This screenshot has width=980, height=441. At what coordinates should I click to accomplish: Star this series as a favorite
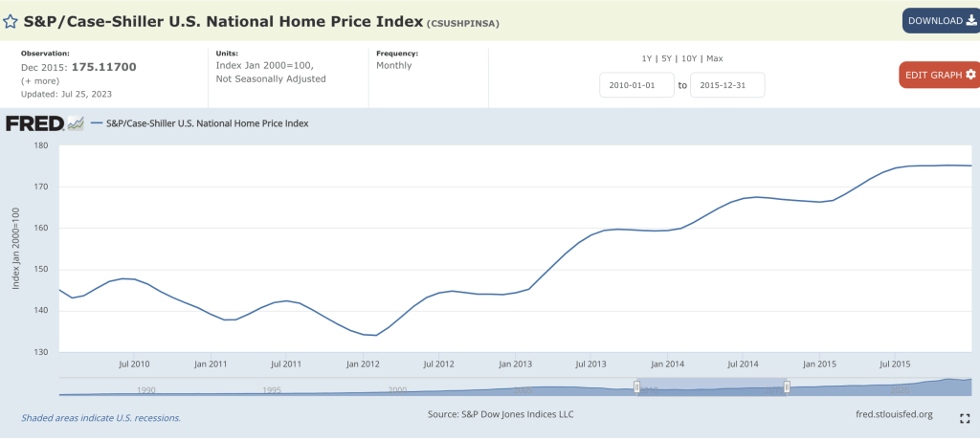click(11, 21)
